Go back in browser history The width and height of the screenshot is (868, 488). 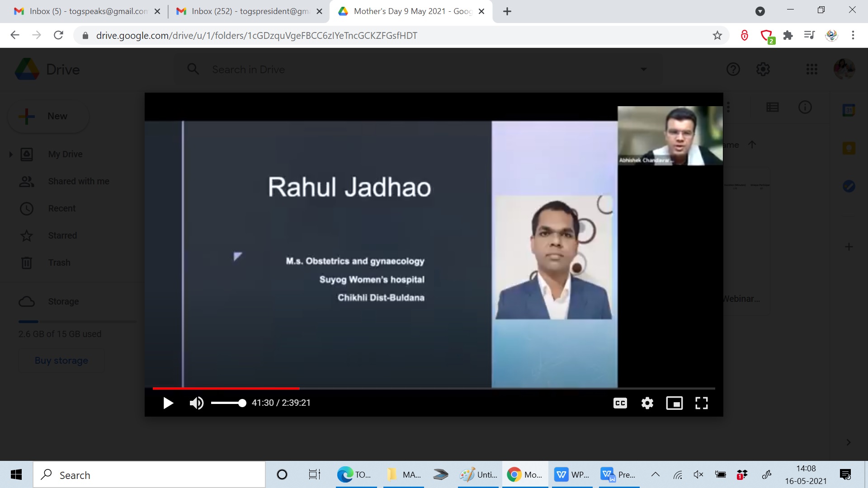15,35
